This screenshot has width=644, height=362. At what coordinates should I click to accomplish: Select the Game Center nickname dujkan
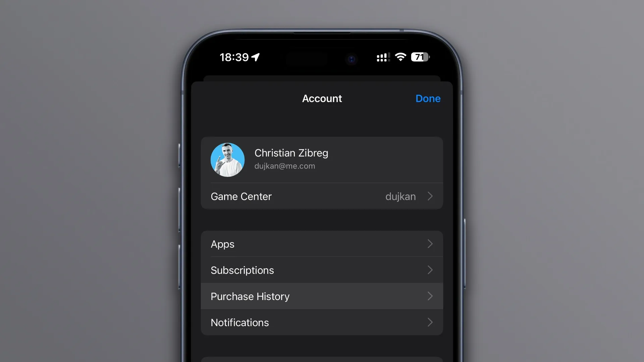tap(400, 196)
